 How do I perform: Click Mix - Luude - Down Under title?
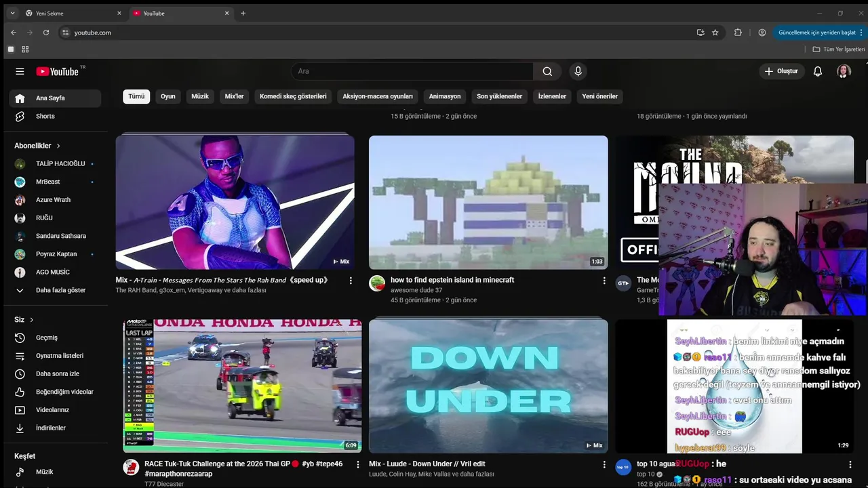(427, 464)
